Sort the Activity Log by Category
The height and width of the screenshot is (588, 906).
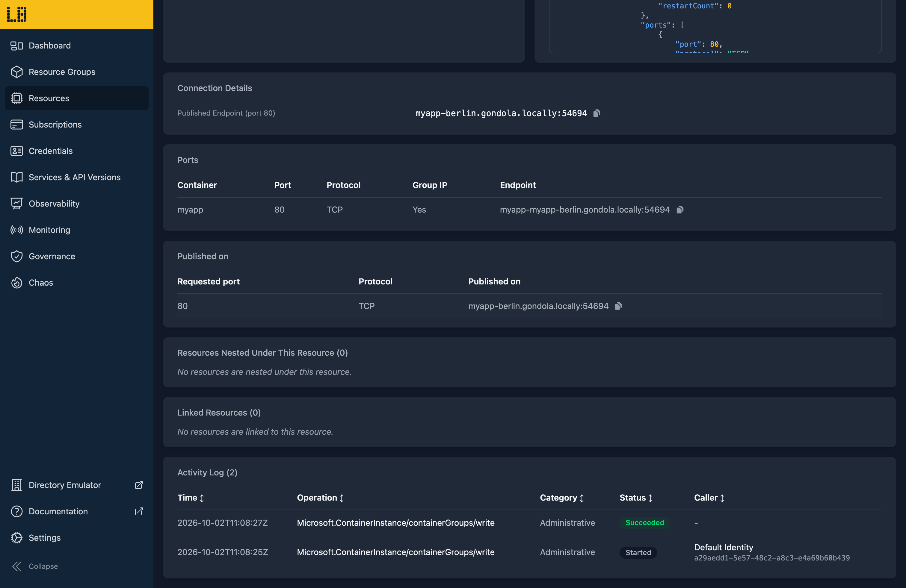562,498
